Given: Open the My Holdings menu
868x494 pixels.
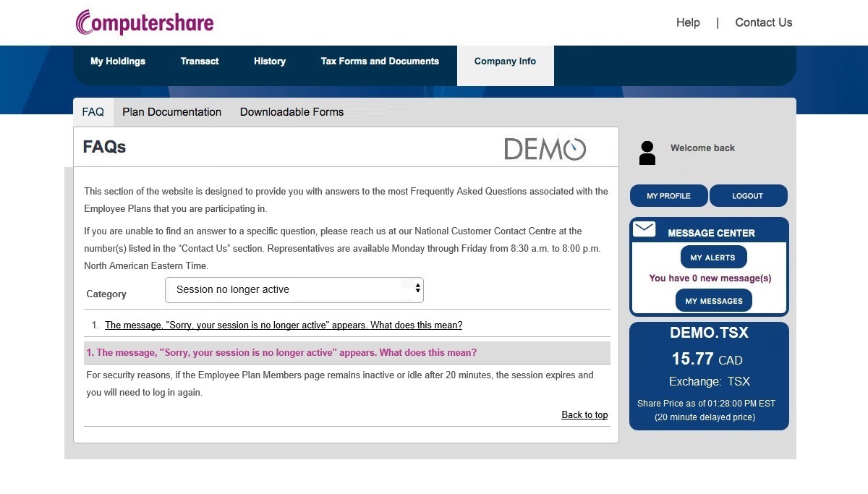Looking at the screenshot, I should 118,61.
